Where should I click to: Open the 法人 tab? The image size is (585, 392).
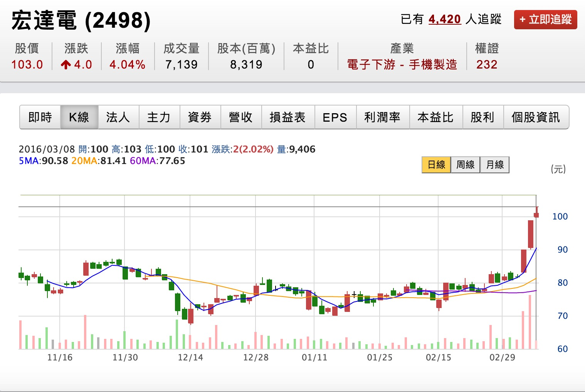coord(118,117)
